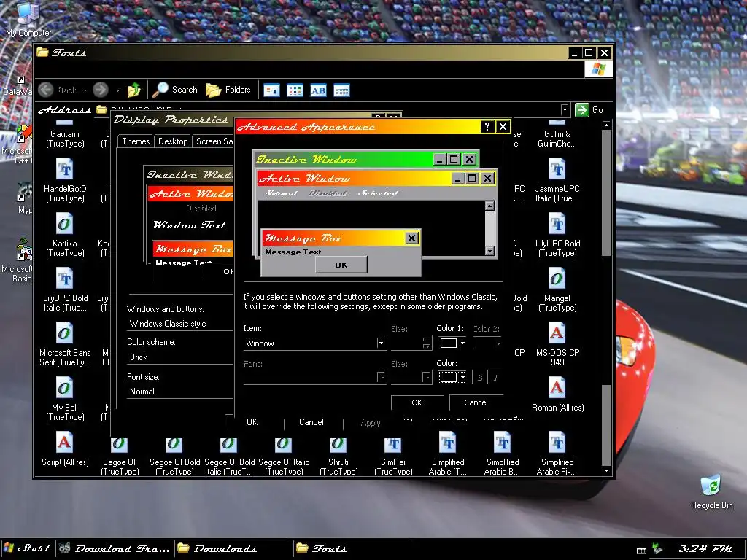This screenshot has height=560, width=747.
Task: Select Segoe UI Italic font icon
Action: point(284,455)
